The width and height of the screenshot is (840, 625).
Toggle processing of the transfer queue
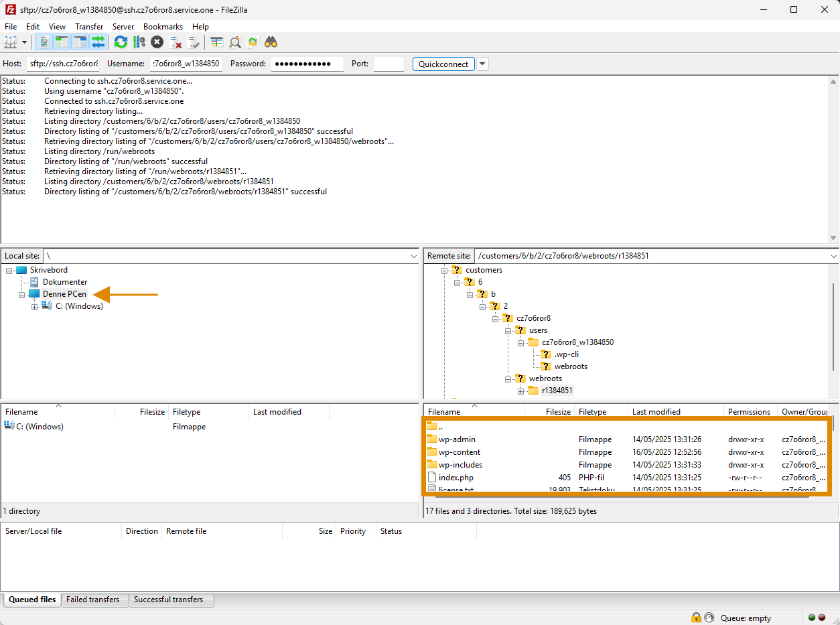click(x=139, y=42)
